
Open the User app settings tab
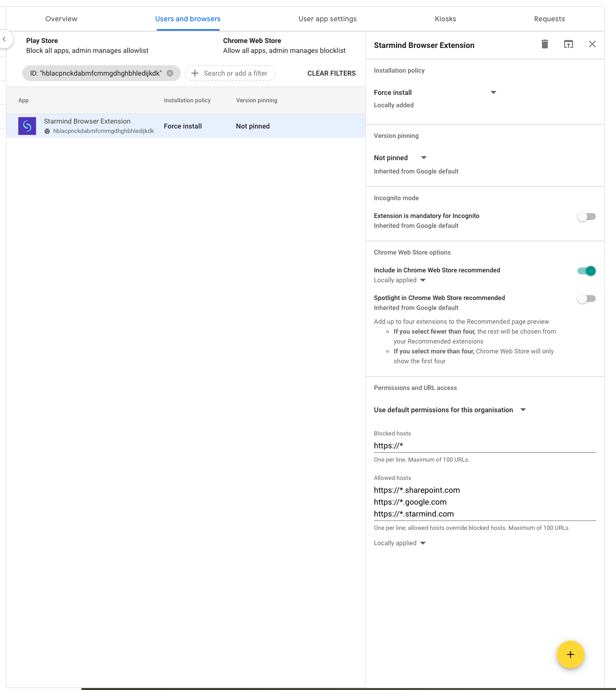coord(328,19)
